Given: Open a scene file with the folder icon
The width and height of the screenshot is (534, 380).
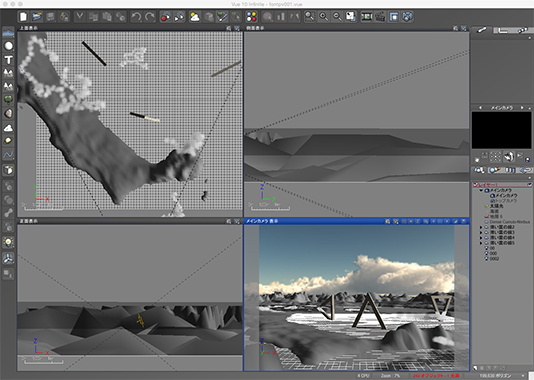Looking at the screenshot, I should point(37,16).
